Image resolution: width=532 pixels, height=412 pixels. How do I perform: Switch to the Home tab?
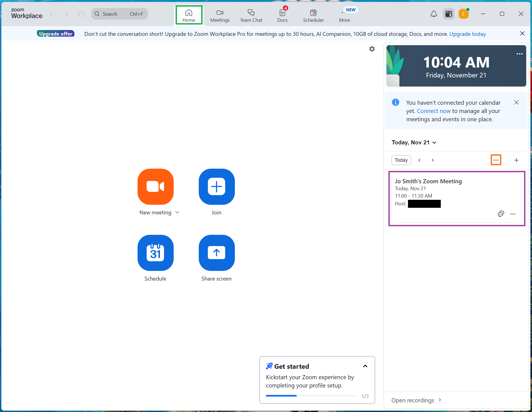[189, 15]
